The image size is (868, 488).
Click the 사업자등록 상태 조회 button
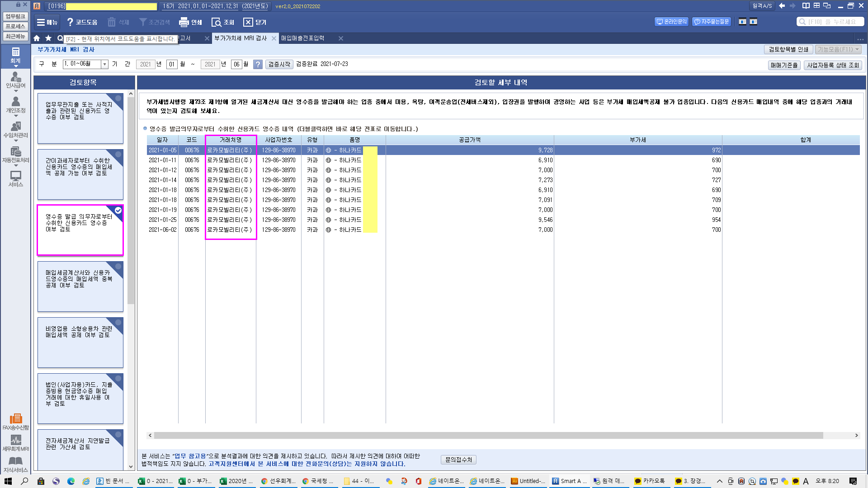[833, 66]
